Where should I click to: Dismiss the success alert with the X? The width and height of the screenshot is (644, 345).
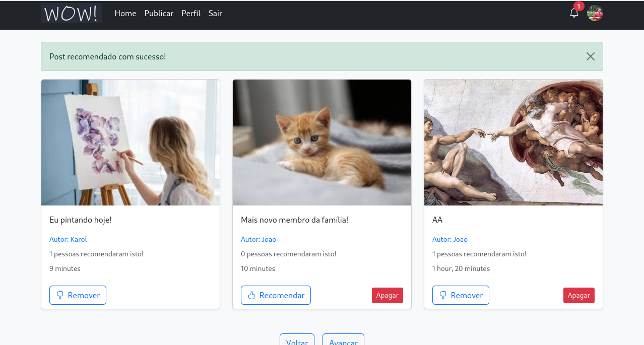[x=591, y=56]
